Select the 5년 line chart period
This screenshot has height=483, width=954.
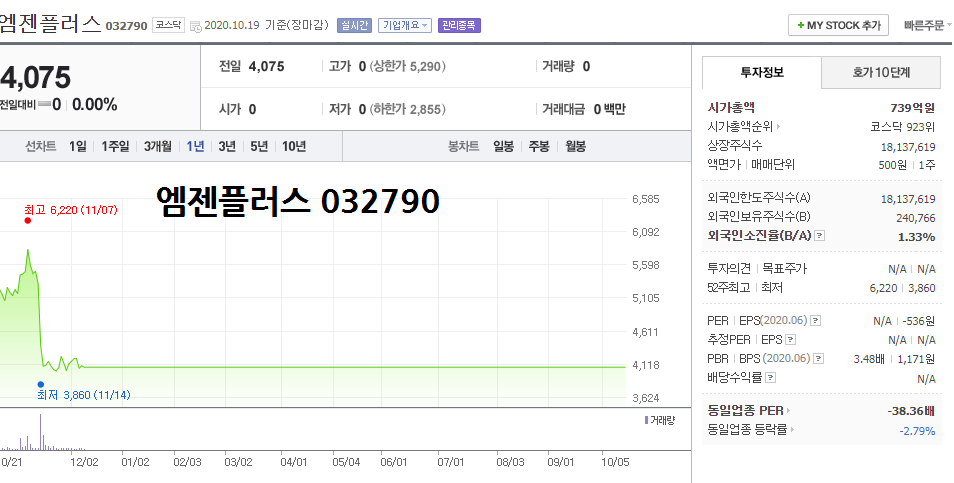point(259,147)
